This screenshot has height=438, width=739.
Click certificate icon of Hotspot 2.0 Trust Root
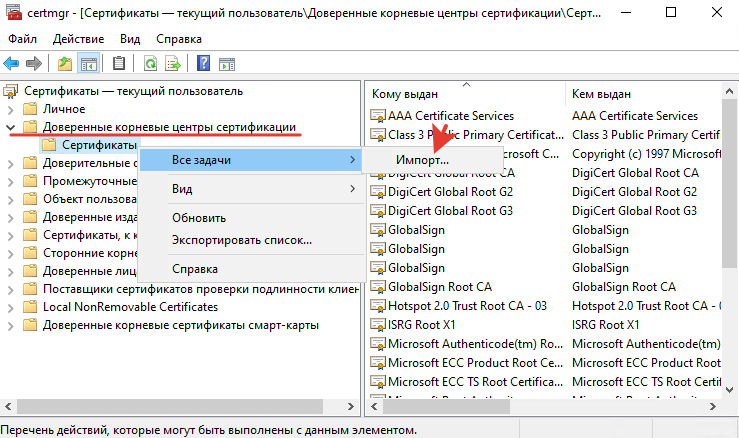(x=378, y=306)
